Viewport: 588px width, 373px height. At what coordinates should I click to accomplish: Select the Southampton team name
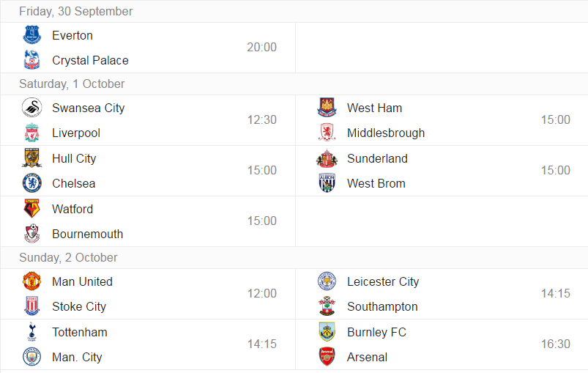pos(382,306)
